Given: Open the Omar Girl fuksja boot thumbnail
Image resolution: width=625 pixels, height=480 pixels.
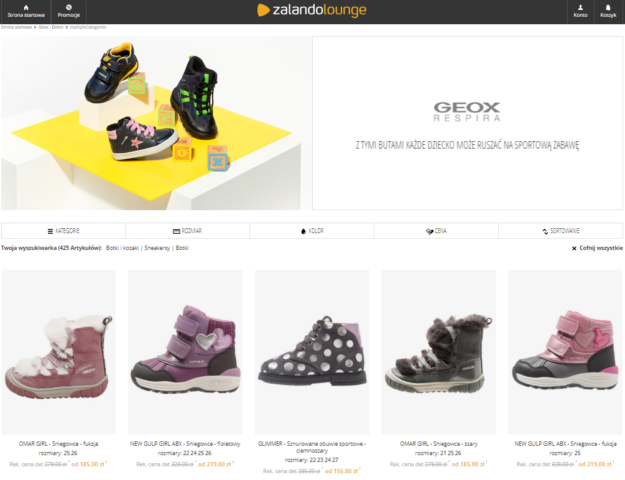Looking at the screenshot, I should 58,352.
